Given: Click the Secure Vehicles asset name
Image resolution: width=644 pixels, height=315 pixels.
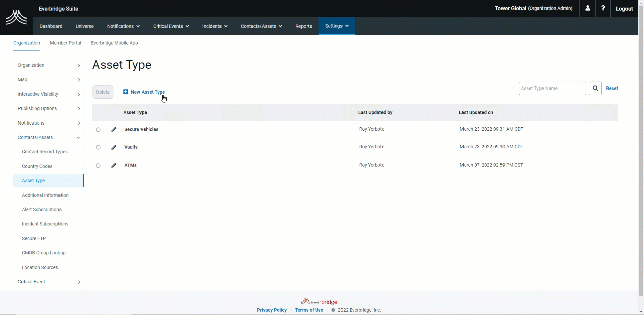Looking at the screenshot, I should pos(141,129).
